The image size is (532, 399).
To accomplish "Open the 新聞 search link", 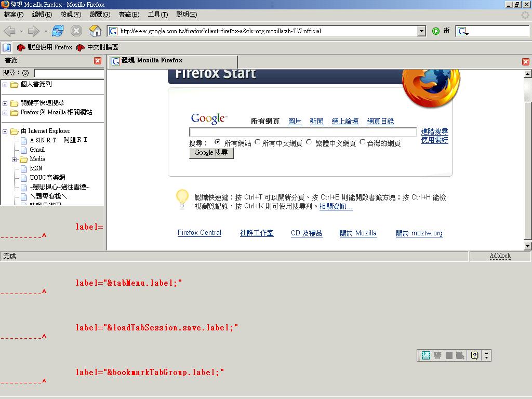I will (x=316, y=122).
